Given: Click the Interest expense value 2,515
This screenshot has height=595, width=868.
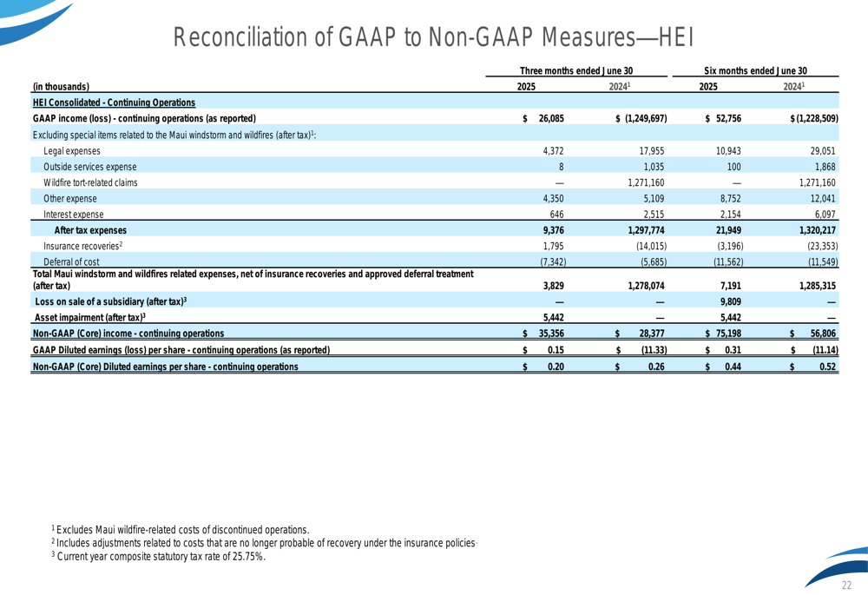Looking at the screenshot, I should pyautogui.click(x=654, y=215).
